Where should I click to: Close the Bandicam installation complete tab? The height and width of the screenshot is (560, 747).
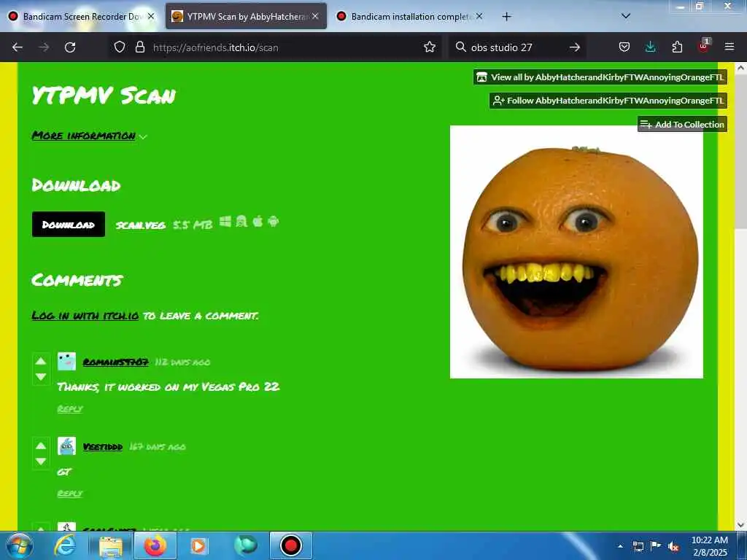[x=479, y=16]
